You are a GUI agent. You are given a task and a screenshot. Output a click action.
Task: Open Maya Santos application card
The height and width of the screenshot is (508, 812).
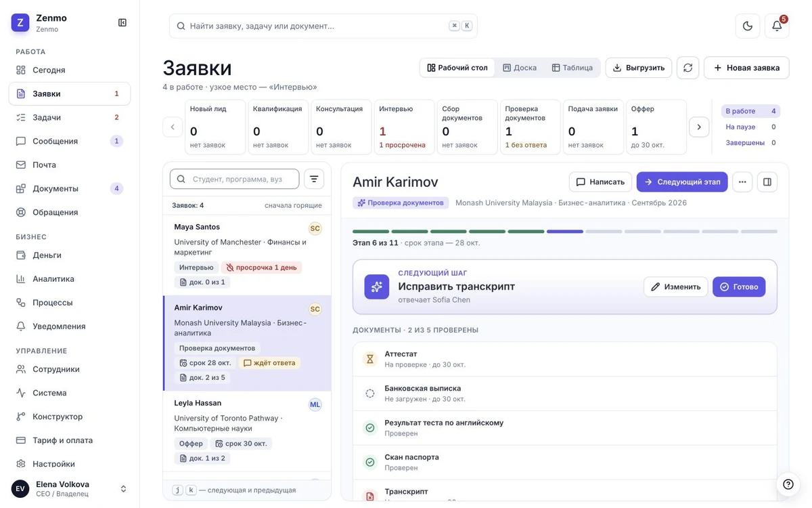(x=247, y=255)
